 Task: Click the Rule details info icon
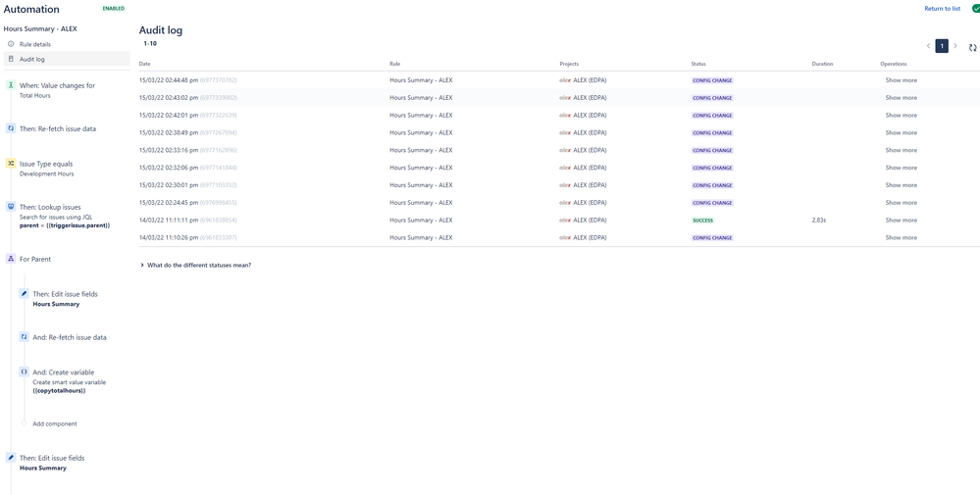tap(11, 44)
